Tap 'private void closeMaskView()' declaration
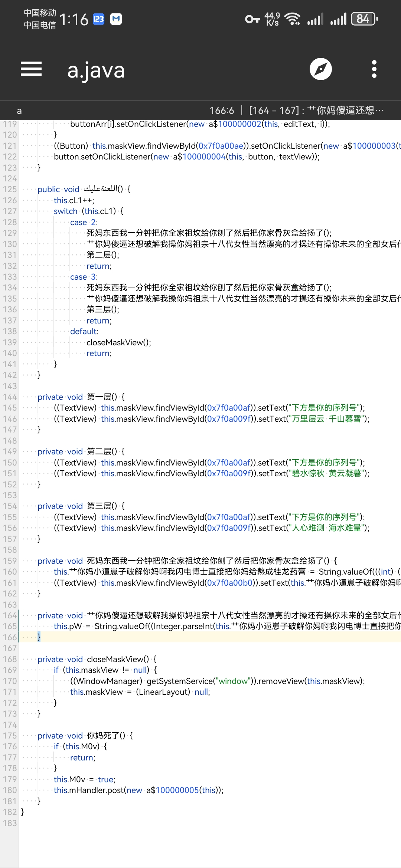The image size is (401, 868). tap(97, 659)
